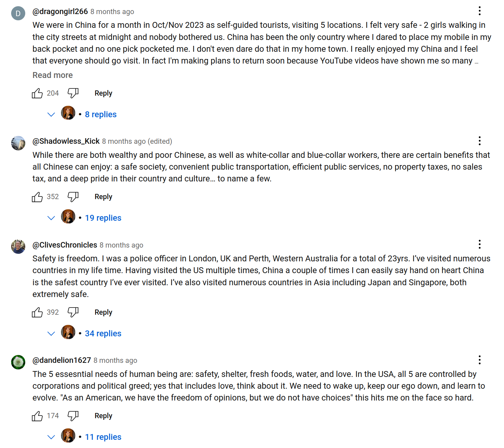Click Read more on @dragongirl266 comment

pos(52,75)
